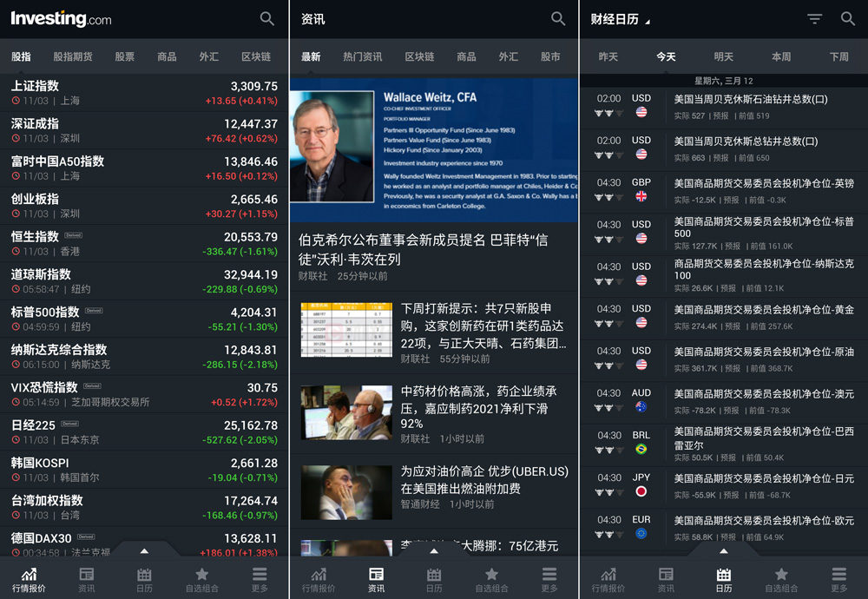This screenshot has width=868, height=599.
Task: Open 伯克希尔公布董事会新成员 headline
Action: [424, 250]
